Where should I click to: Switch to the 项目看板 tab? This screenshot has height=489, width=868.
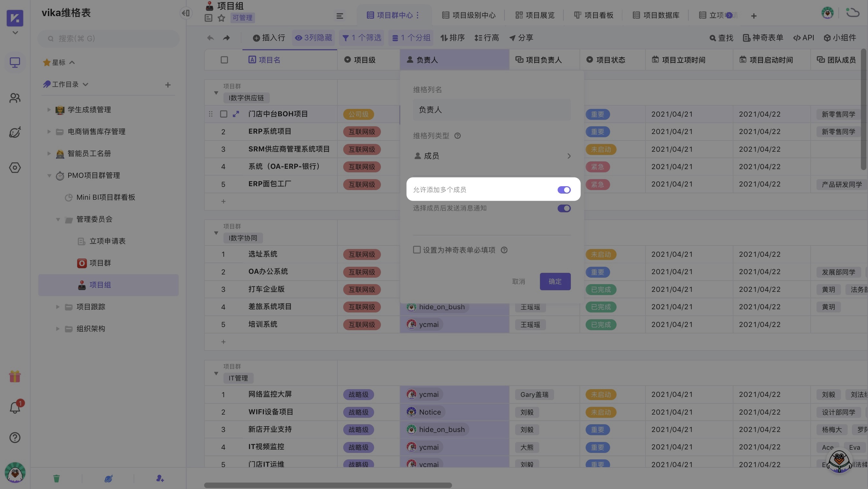click(x=594, y=15)
